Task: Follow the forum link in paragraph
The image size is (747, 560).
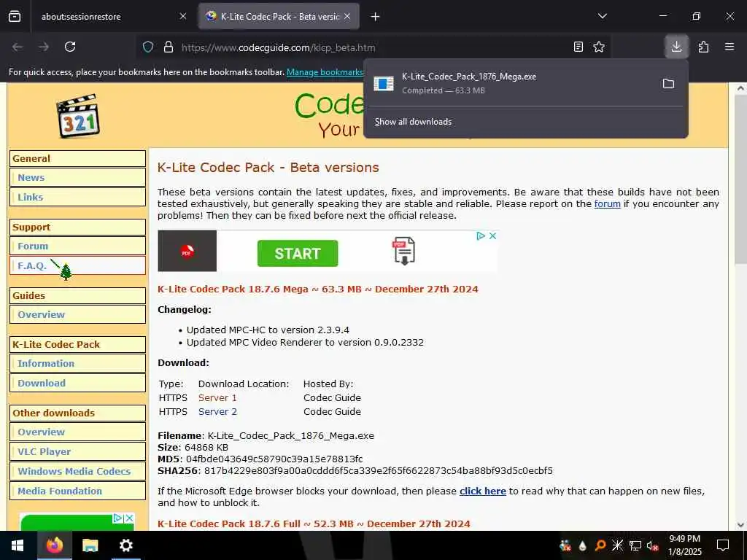Action: click(x=607, y=204)
